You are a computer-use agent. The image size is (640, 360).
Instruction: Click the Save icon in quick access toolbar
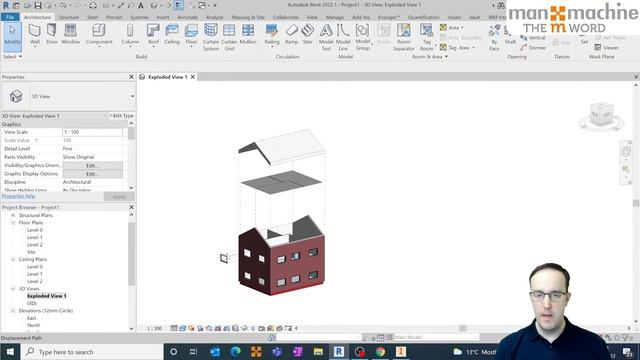click(38, 5)
